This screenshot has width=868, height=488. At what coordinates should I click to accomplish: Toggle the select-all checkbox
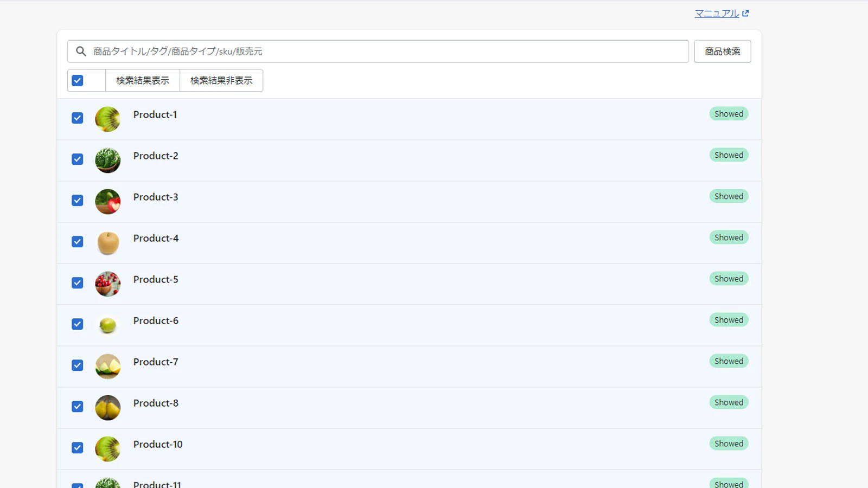pos(78,81)
